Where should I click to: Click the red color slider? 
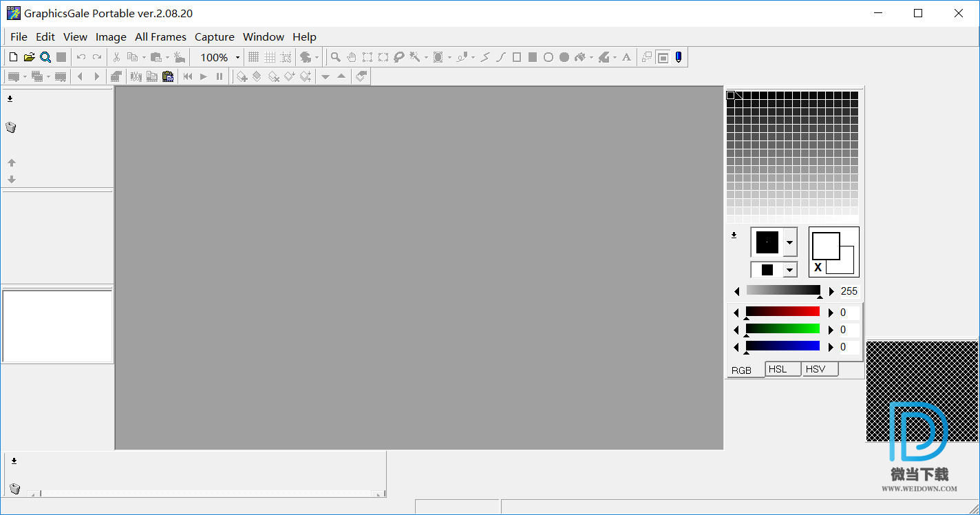click(783, 312)
